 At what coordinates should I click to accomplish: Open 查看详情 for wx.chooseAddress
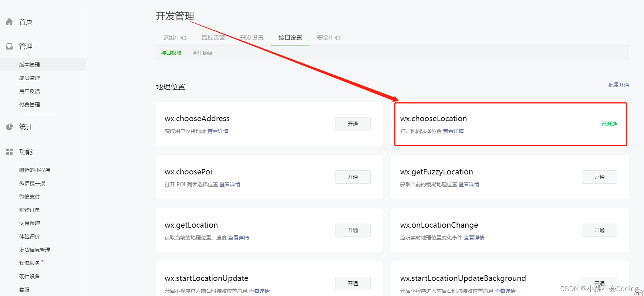click(x=218, y=131)
